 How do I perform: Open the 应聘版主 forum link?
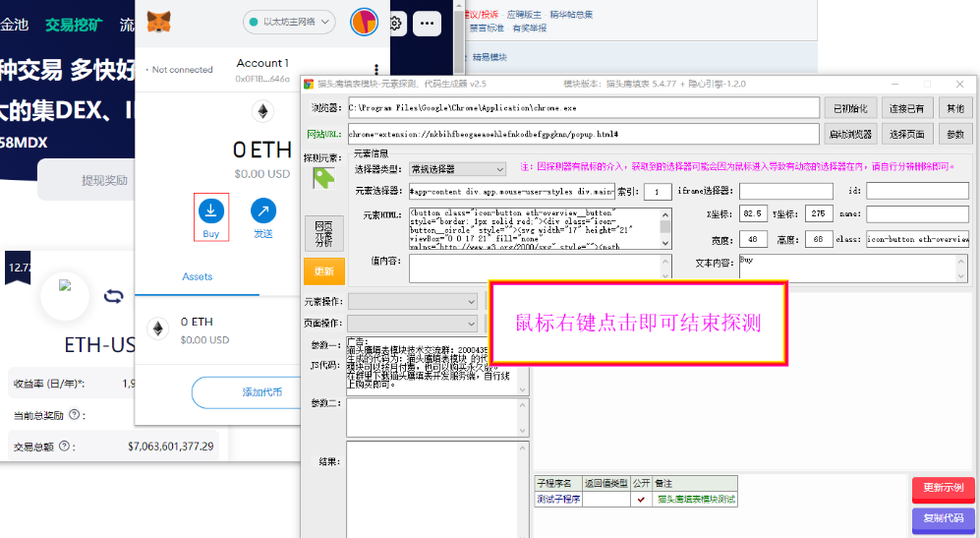pos(524,15)
